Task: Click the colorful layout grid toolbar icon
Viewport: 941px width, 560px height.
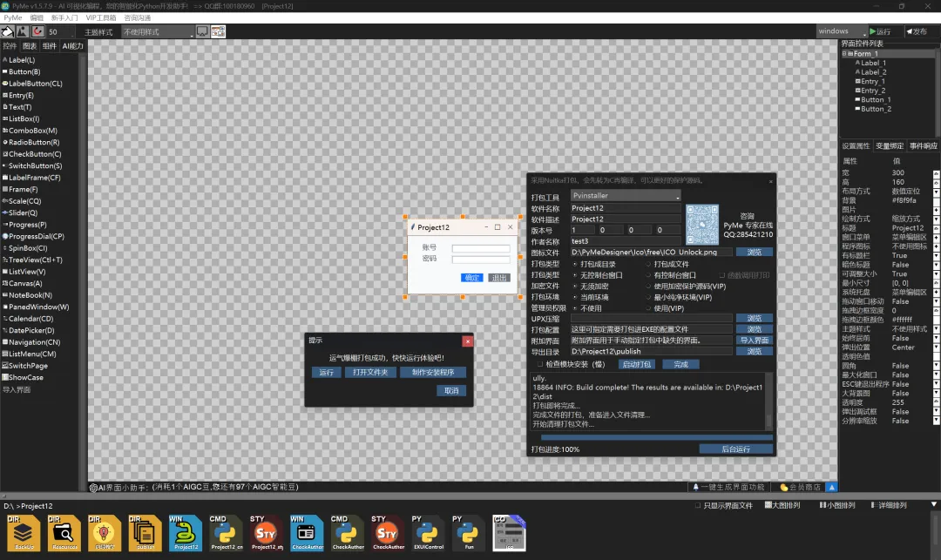Action: (x=218, y=31)
